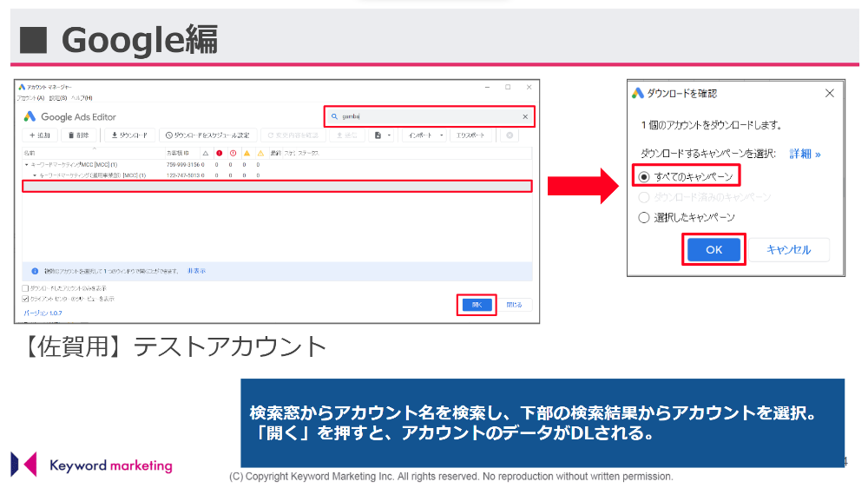Image resolution: width=868 pixels, height=488 pixels.
Task: Select the すべてのキャンペーン radio button
Action: (x=644, y=176)
